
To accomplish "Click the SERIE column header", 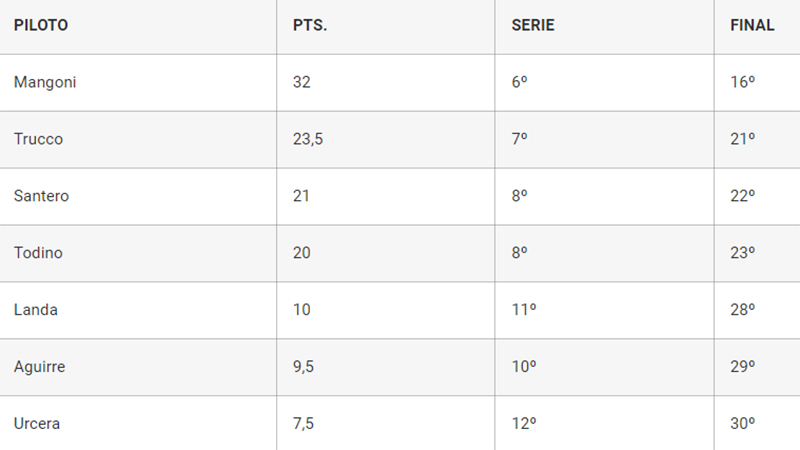I will [x=533, y=26].
